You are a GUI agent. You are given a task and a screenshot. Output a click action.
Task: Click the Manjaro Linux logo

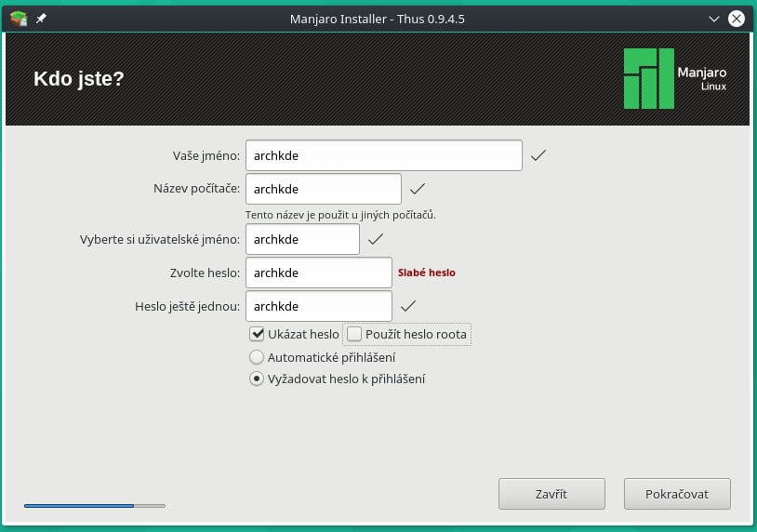[675, 79]
